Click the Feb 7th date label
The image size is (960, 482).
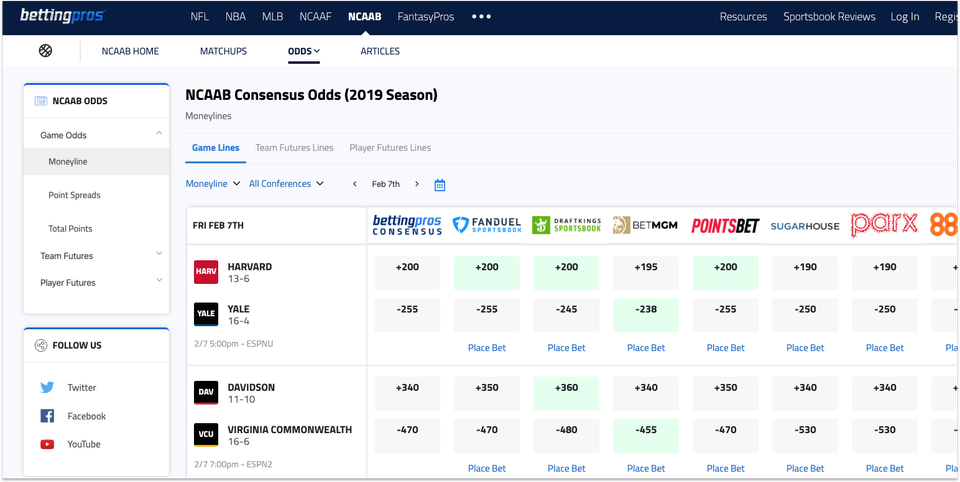tap(386, 184)
